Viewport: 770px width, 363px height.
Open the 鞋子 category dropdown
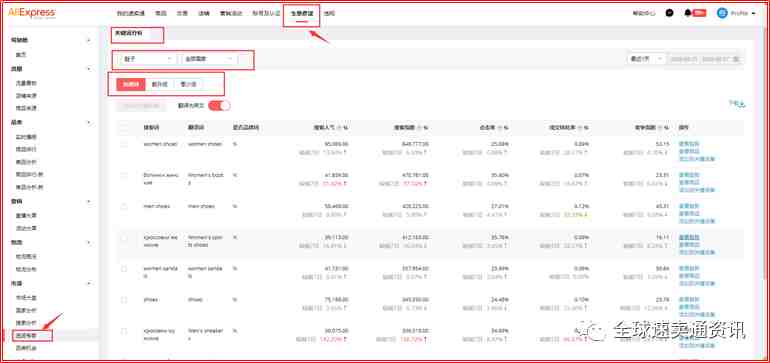click(147, 59)
